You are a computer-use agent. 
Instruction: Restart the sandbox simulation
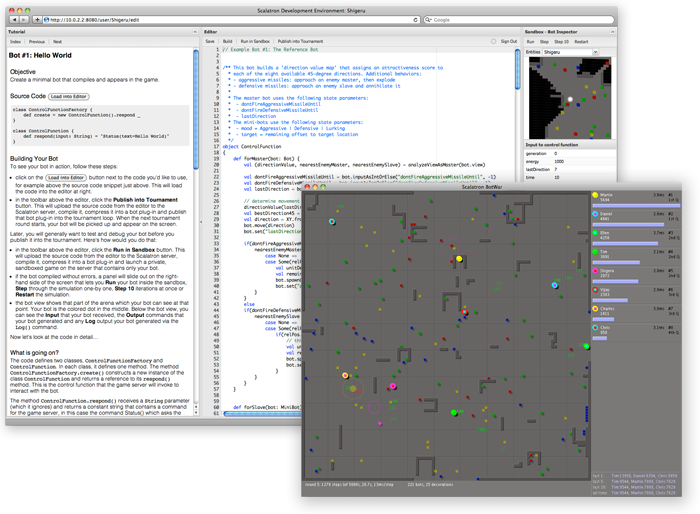(x=581, y=42)
